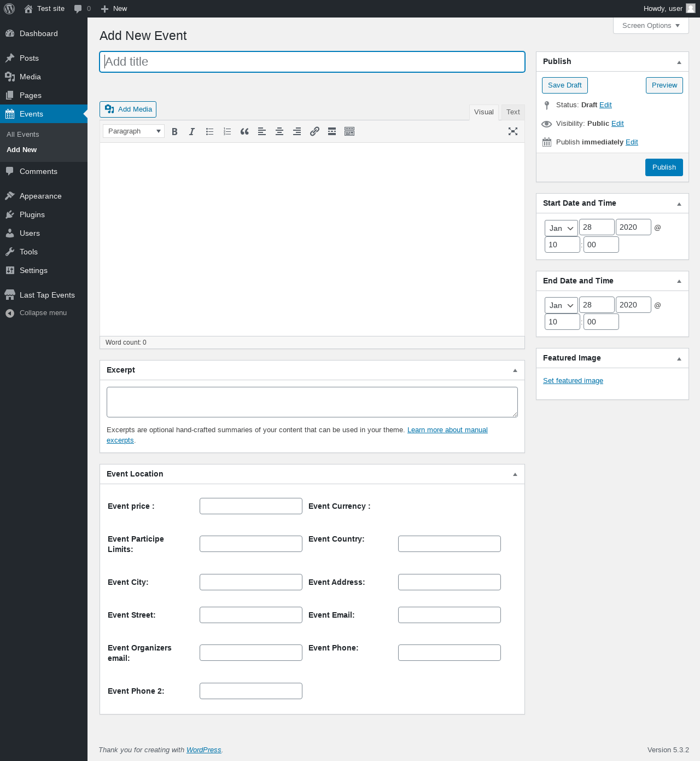Apply italic formatting in editor toolbar
700x761 pixels.
click(x=192, y=131)
